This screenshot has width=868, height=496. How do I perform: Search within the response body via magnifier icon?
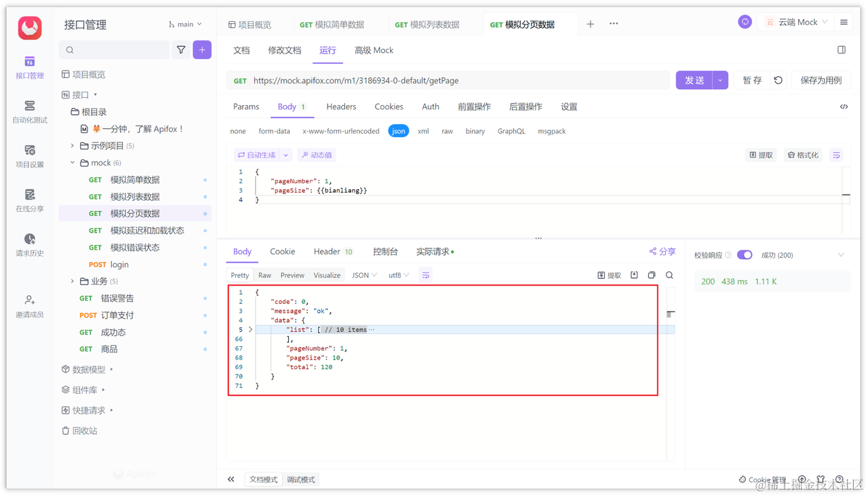pyautogui.click(x=668, y=274)
